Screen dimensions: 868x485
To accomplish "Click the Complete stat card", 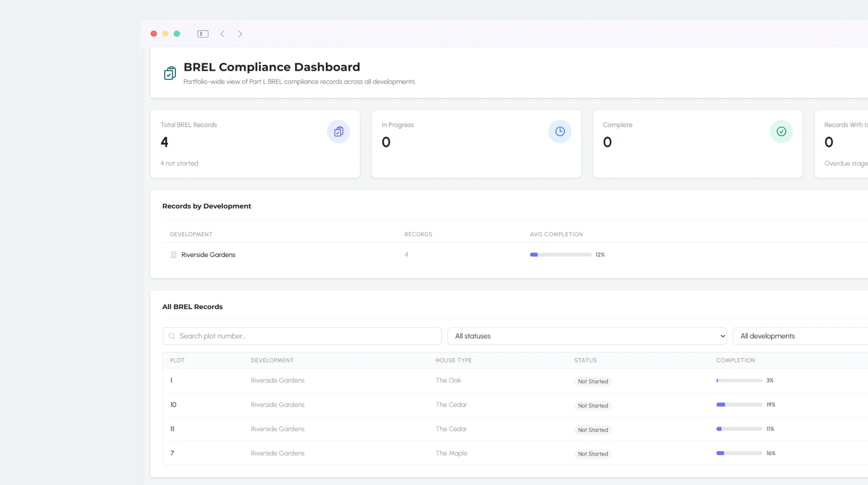I will coord(698,144).
